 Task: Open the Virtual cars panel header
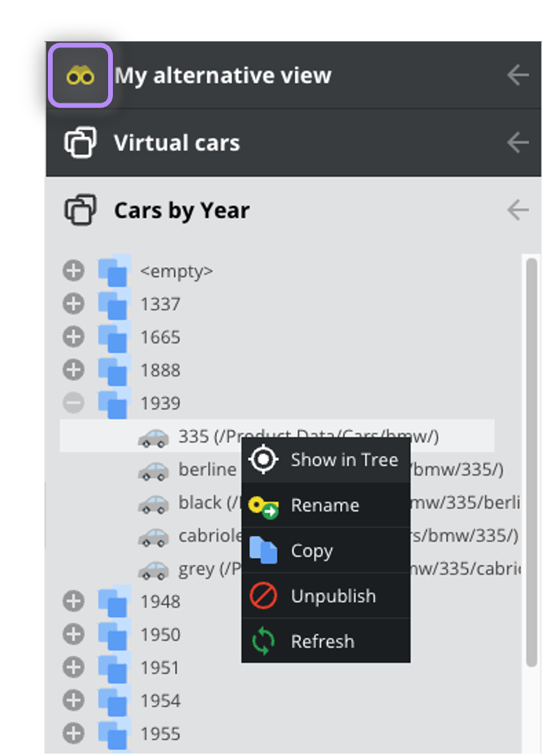294,142
